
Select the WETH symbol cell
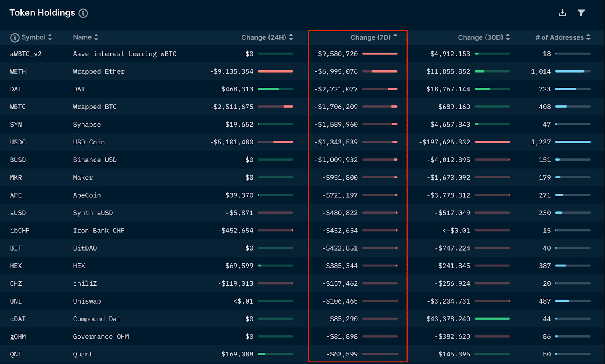coord(18,71)
